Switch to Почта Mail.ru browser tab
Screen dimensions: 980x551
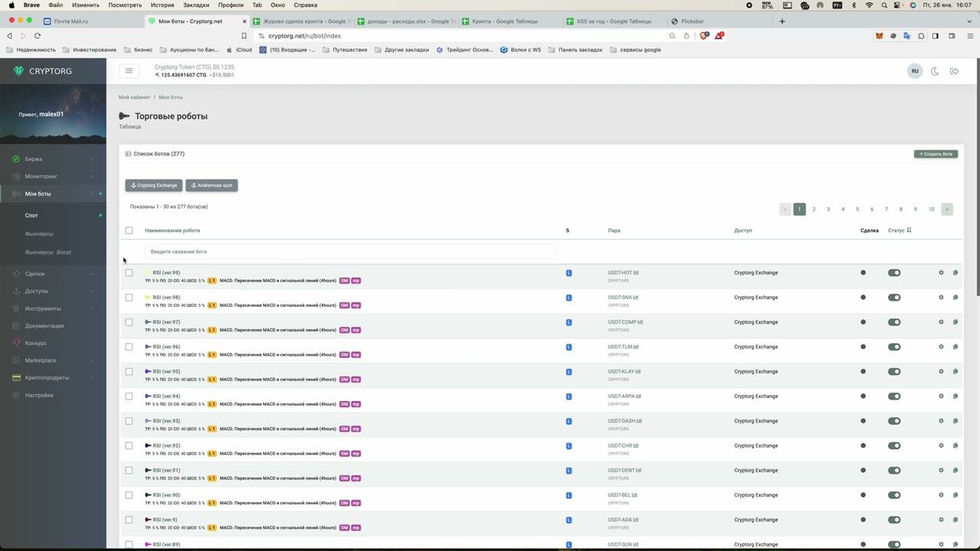pos(90,21)
